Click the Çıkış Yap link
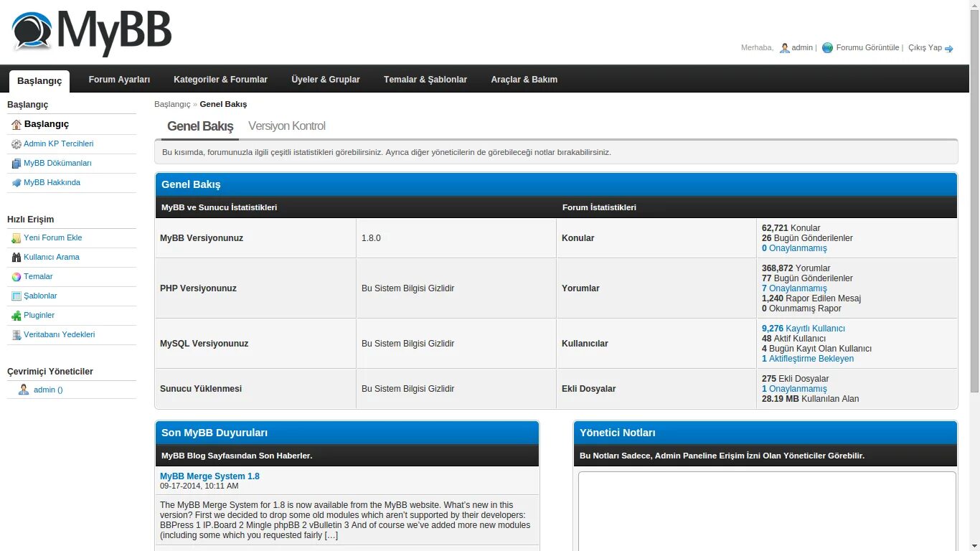This screenshot has width=980, height=551. pos(925,48)
